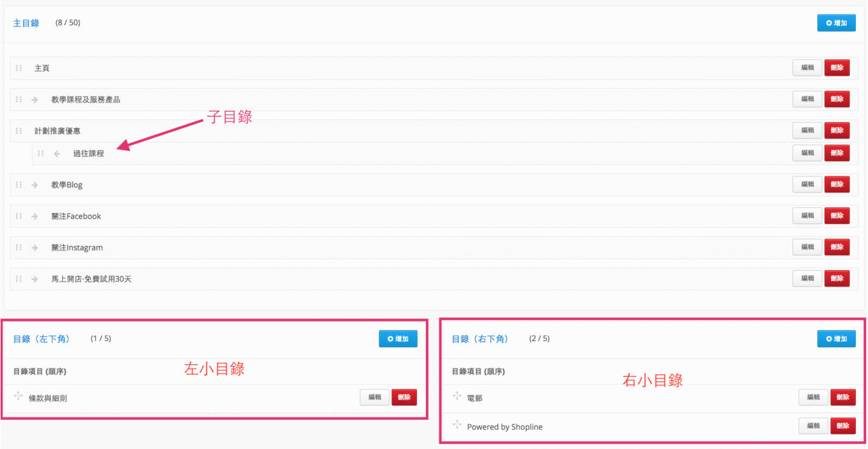Click the drag handle beside 馬上開店·免費試用30天

pos(19,279)
